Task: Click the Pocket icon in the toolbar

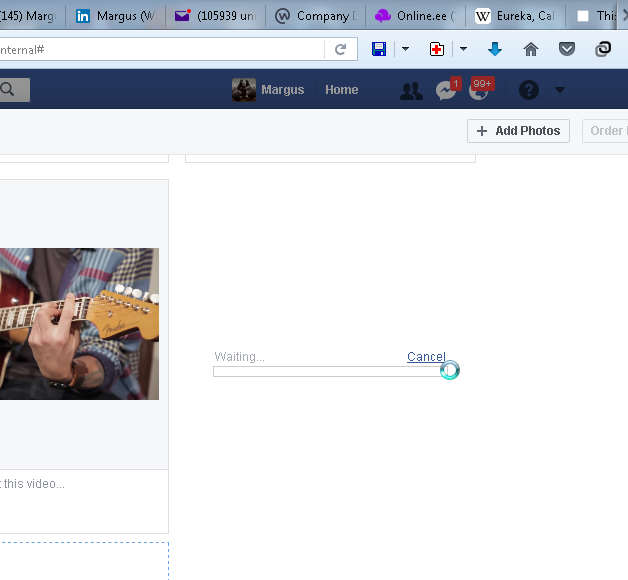Action: [x=567, y=49]
